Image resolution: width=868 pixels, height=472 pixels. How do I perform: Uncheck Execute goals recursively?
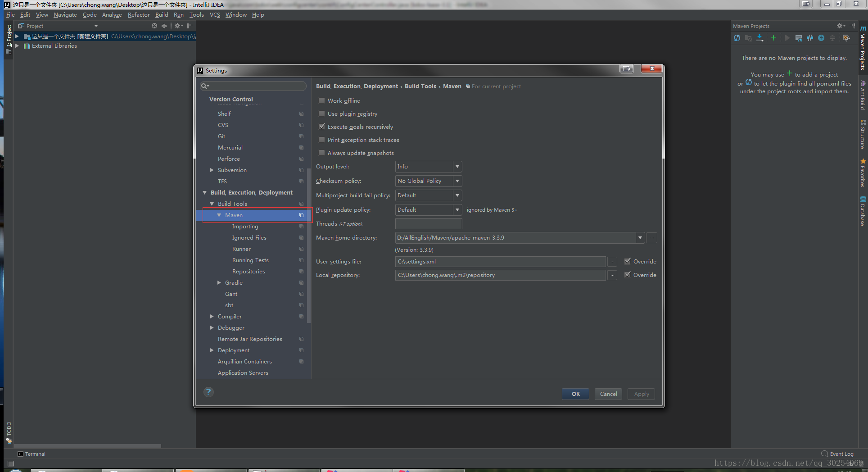tap(321, 127)
